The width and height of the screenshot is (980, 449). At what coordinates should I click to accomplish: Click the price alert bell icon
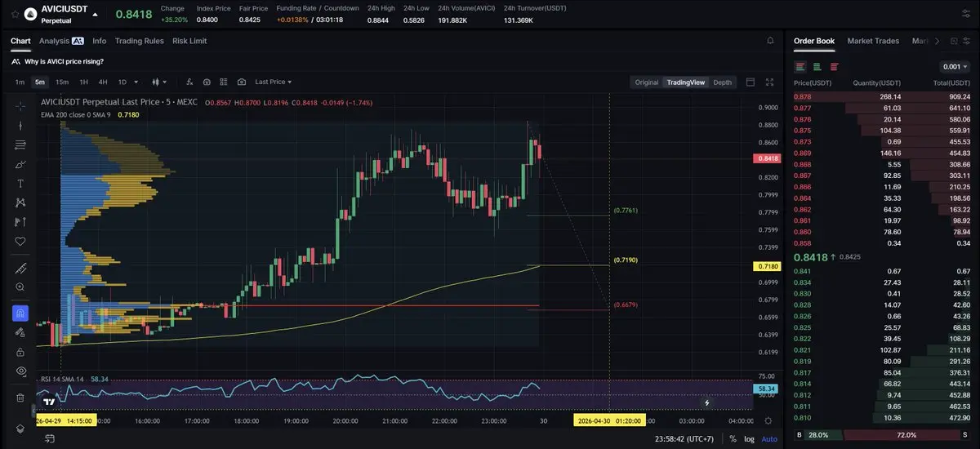(x=770, y=40)
